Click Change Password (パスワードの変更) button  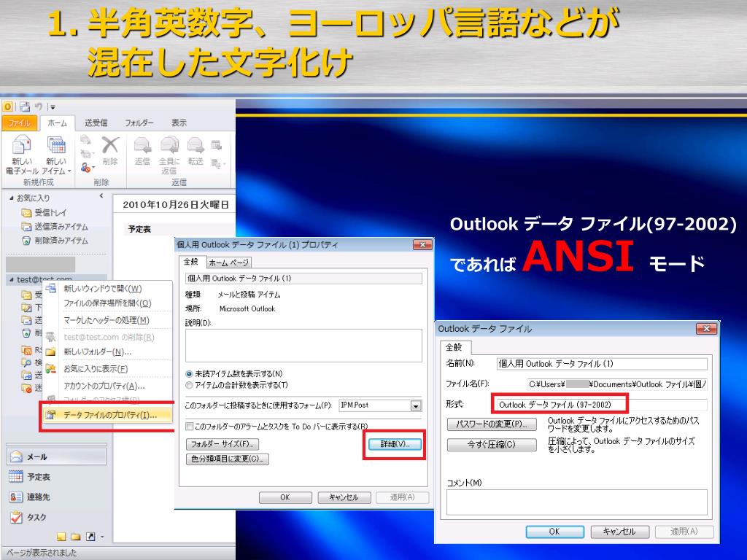pyautogui.click(x=492, y=424)
